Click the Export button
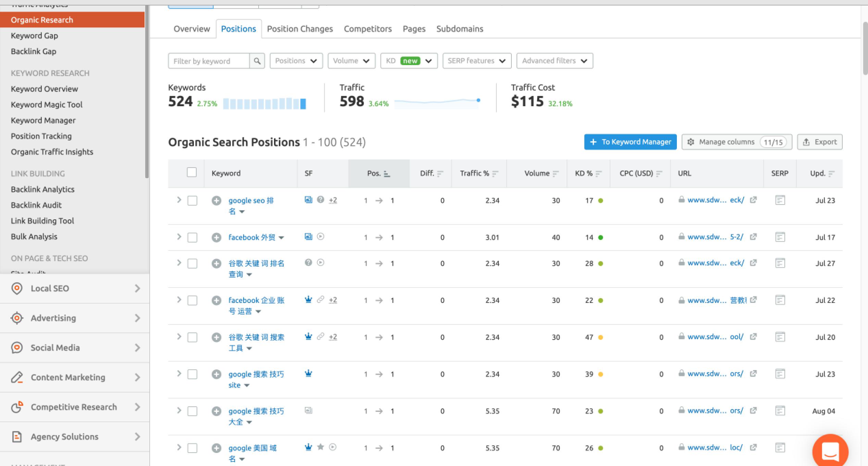868x466 pixels. point(820,142)
